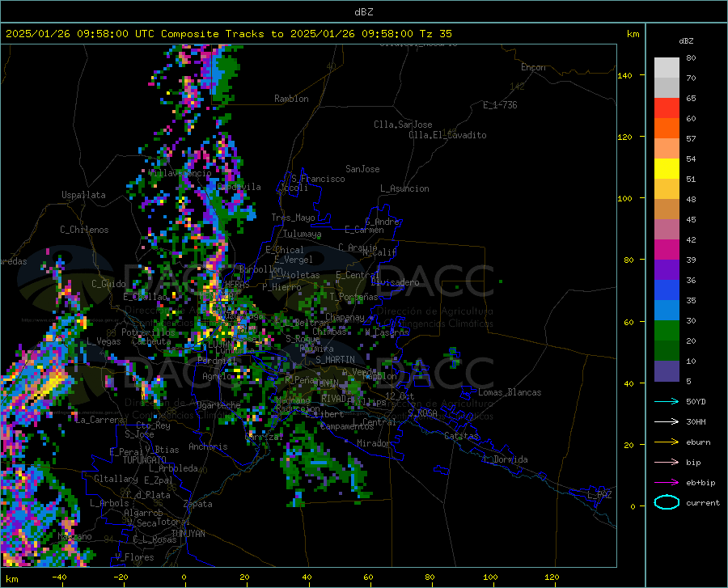The image size is (728, 588).
Task: Click the 140 tick on vertical axis
Action: pos(625,76)
